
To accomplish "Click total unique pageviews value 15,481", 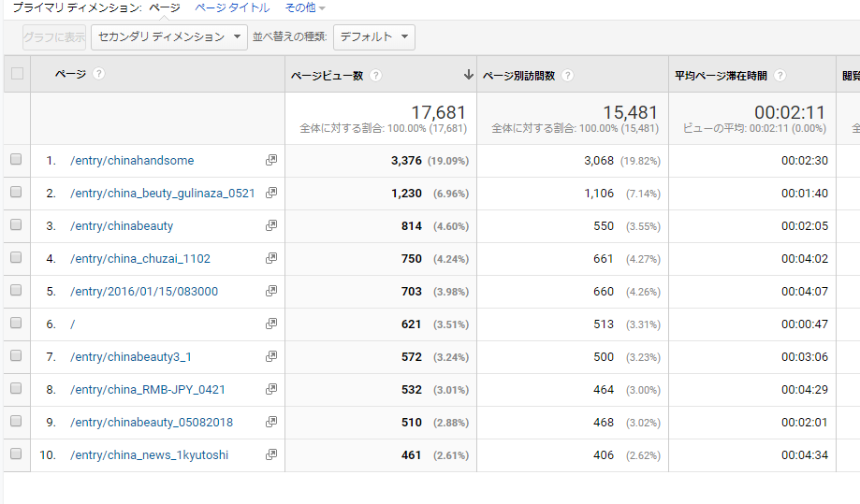I will coord(630,112).
